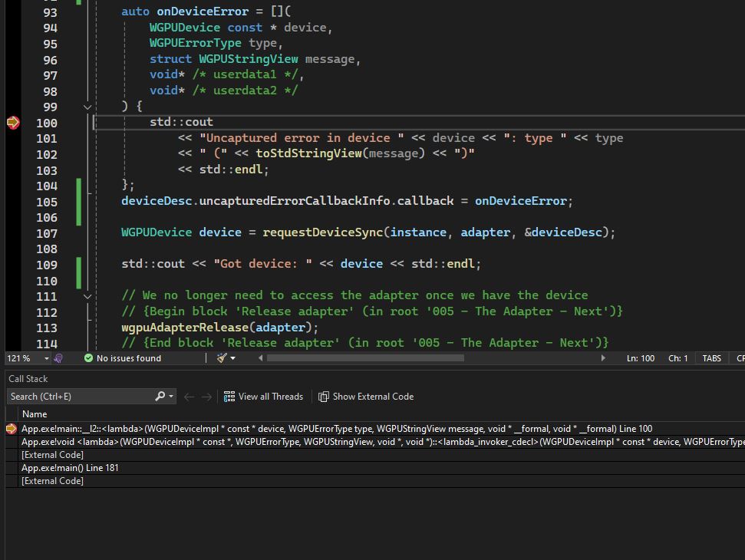
Task: Click the Call Stack panel title
Action: pos(28,379)
